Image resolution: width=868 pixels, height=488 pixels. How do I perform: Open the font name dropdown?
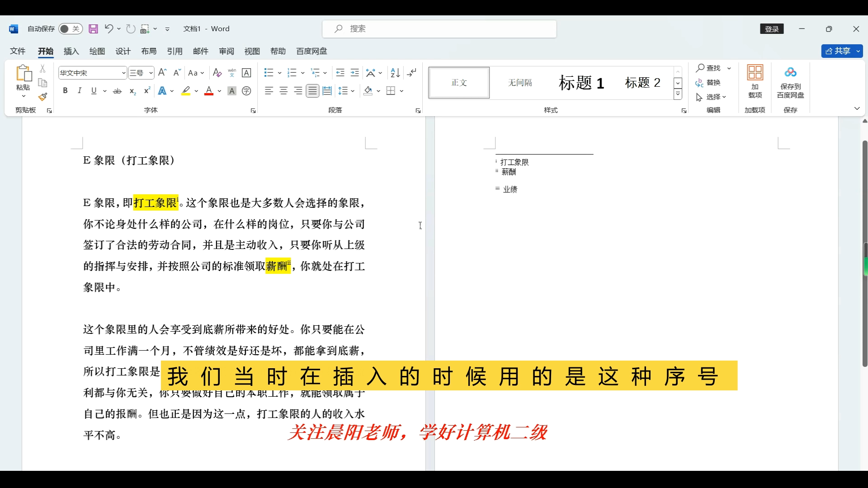click(123, 72)
